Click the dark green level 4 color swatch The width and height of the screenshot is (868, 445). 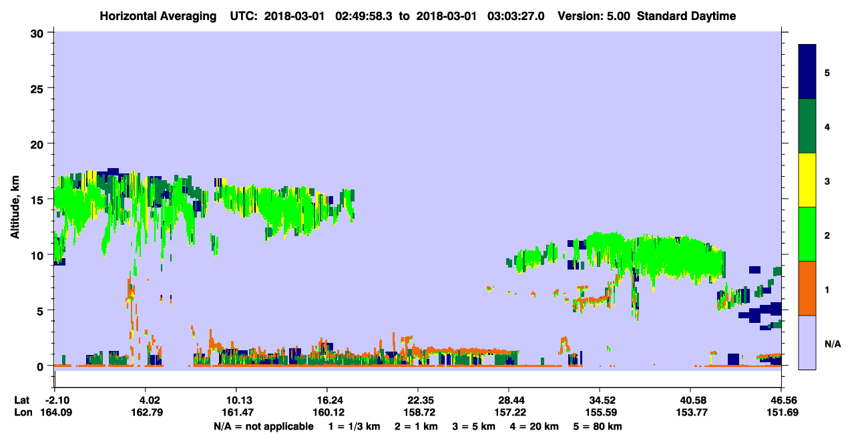pyautogui.click(x=807, y=126)
